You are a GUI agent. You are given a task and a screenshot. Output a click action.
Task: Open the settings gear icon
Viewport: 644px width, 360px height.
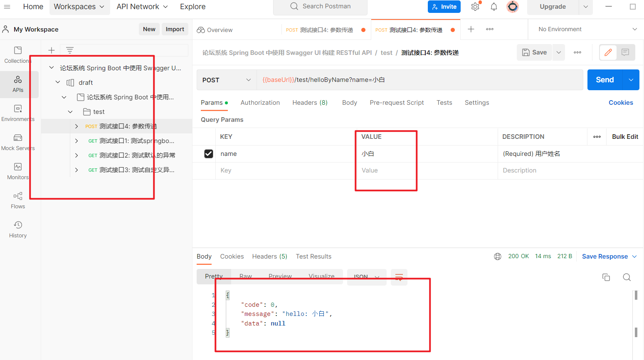pos(475,7)
